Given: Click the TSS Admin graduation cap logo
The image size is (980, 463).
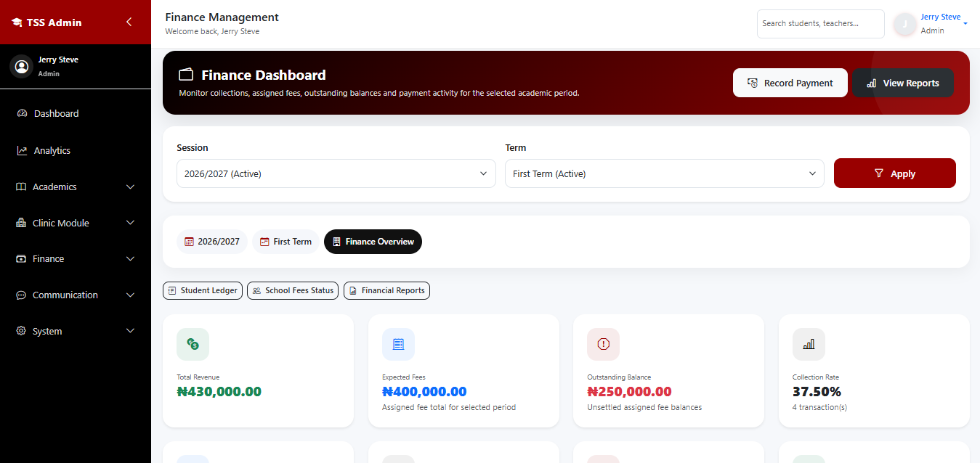Looking at the screenshot, I should tap(16, 22).
